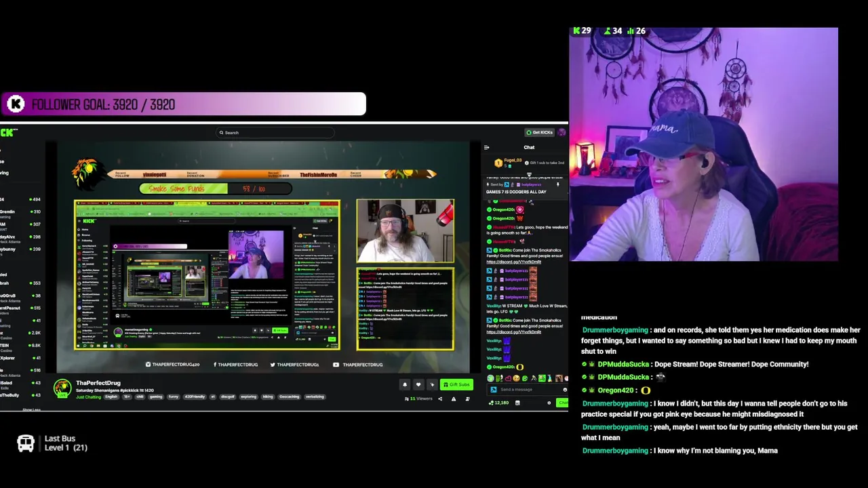Open the user profile avatar beside Get KICKs
The height and width of the screenshot is (488, 868).
561,132
